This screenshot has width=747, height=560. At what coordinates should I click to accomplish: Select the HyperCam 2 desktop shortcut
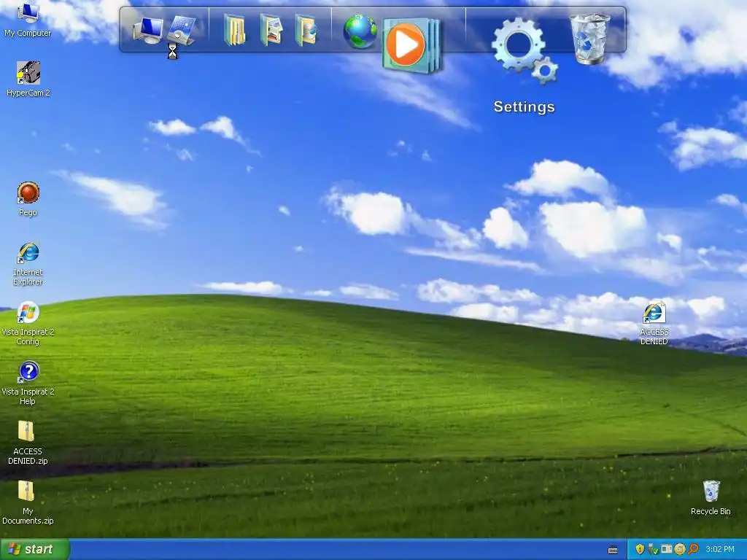[28, 79]
